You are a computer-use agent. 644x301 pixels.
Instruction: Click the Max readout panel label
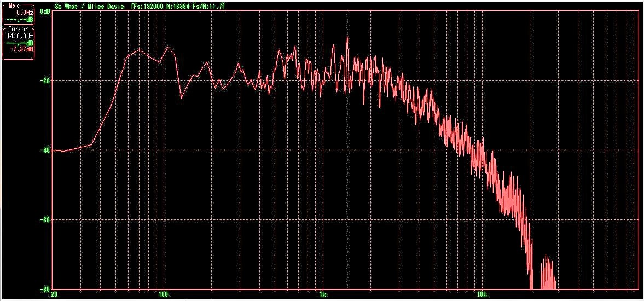[14, 5]
